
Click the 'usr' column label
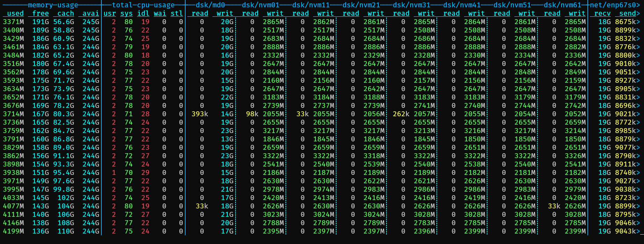110,13
